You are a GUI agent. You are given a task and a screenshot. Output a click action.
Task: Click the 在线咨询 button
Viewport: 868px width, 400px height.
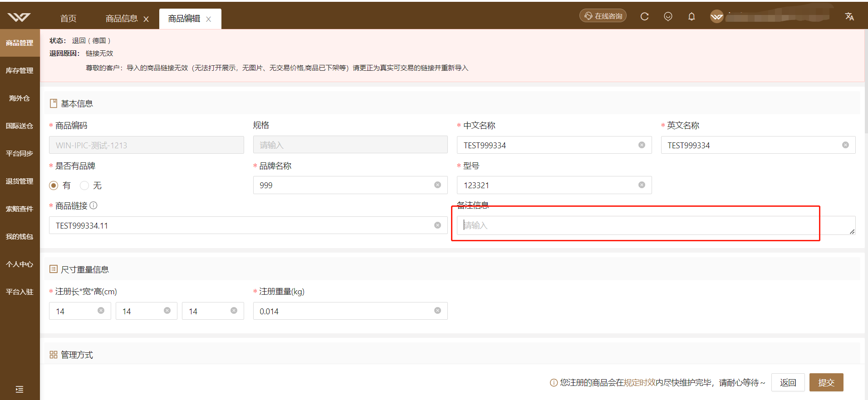coord(603,16)
